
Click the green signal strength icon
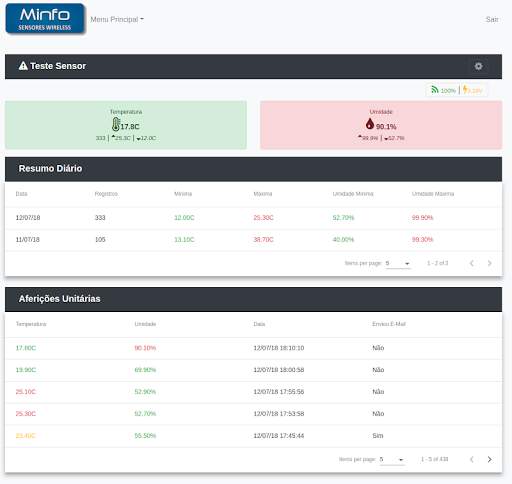click(x=435, y=90)
